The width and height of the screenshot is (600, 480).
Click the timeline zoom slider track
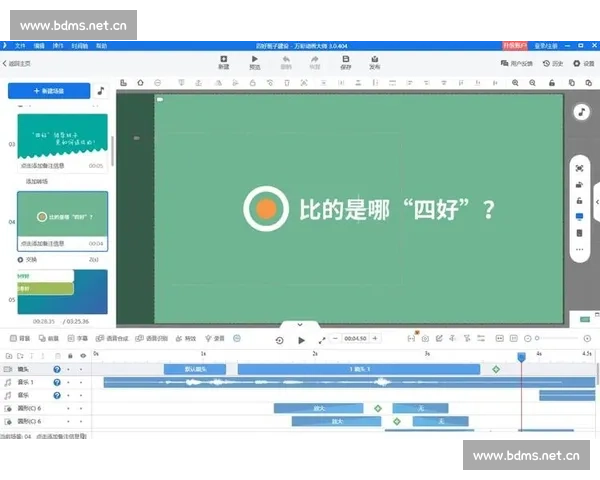click(557, 338)
